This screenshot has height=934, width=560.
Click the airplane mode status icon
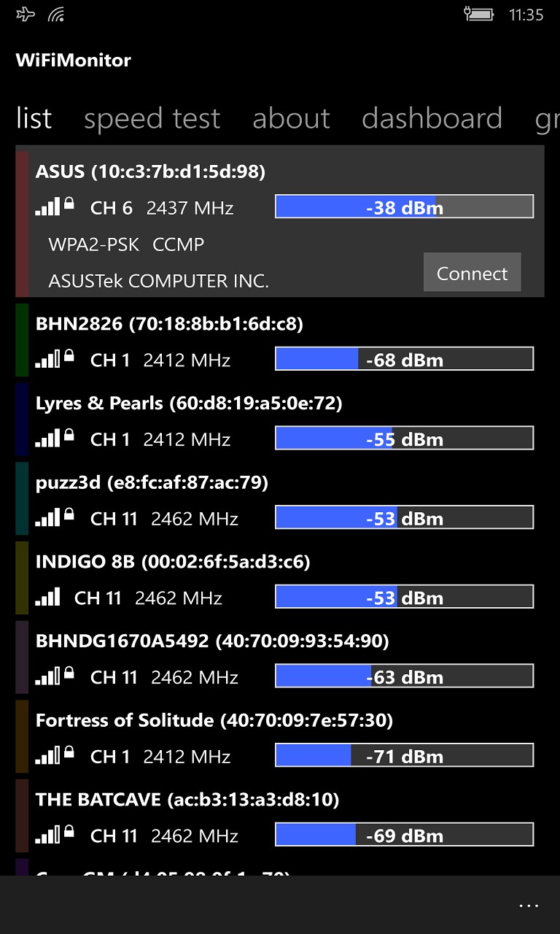pos(26,14)
